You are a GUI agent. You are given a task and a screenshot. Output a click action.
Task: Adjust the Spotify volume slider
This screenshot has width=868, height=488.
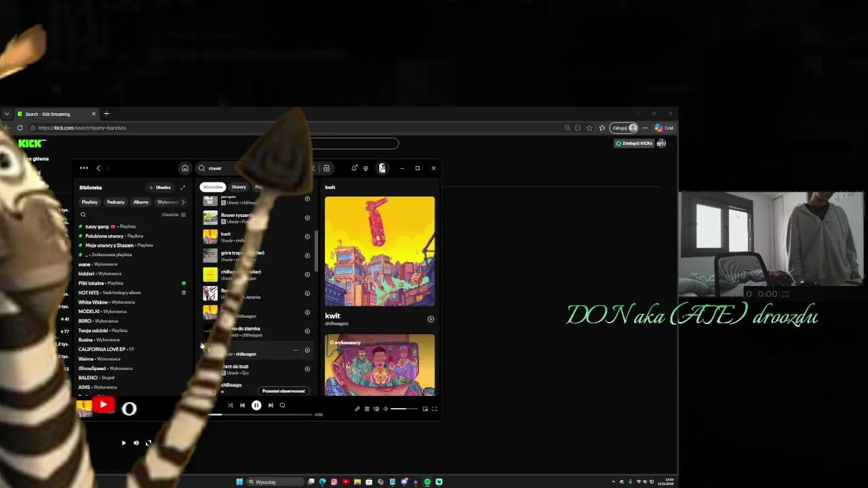405,409
